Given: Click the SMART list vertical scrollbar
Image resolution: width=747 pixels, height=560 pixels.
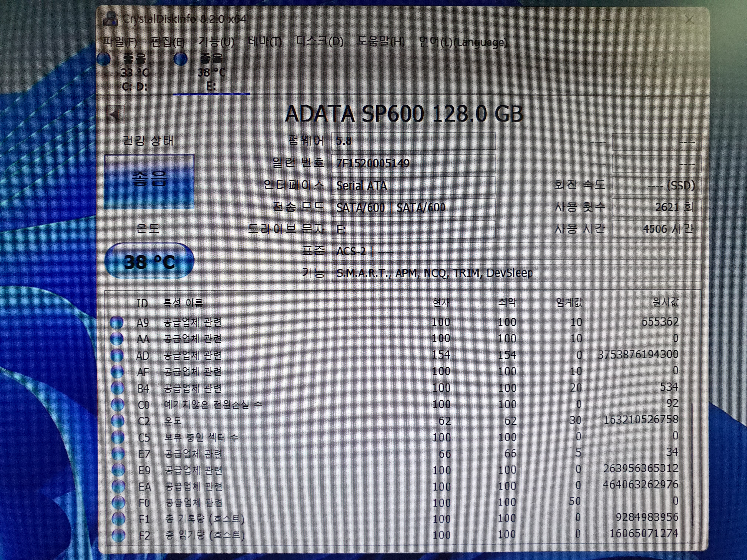Looking at the screenshot, I should [x=692, y=464].
